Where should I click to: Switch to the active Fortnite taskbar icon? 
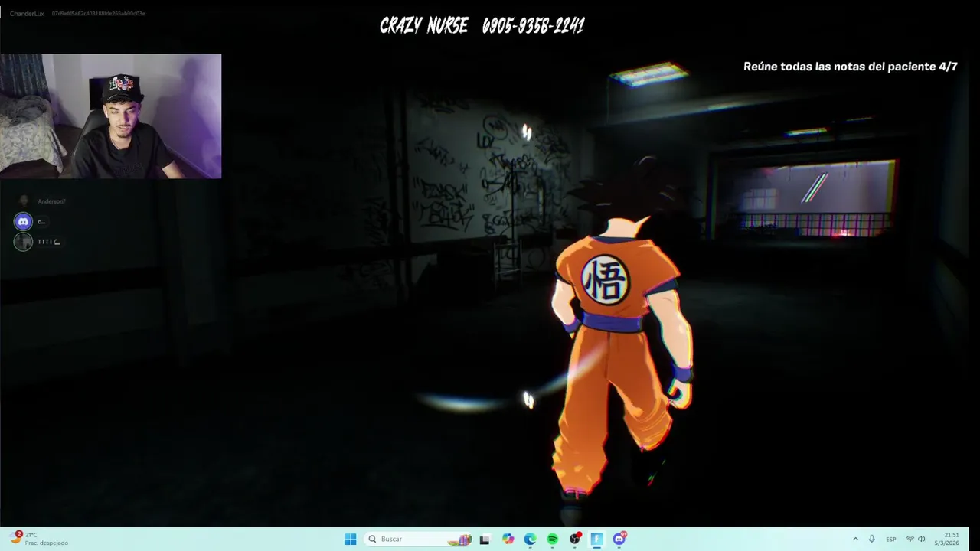596,539
